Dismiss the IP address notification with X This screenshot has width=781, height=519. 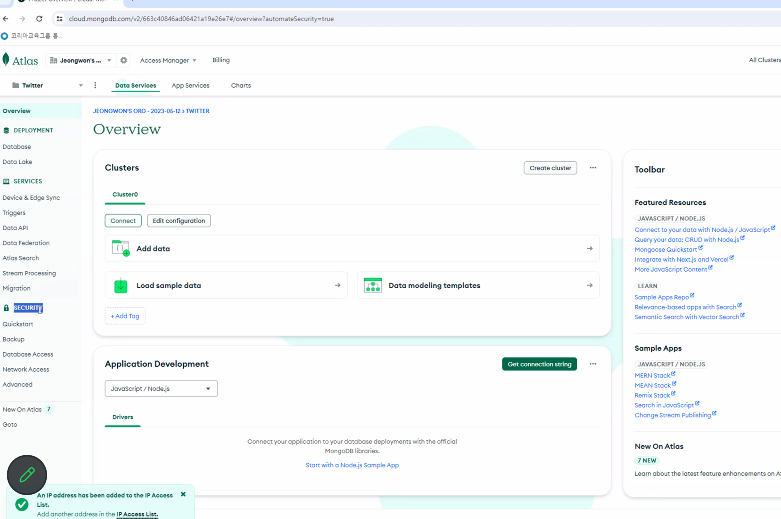(183, 495)
